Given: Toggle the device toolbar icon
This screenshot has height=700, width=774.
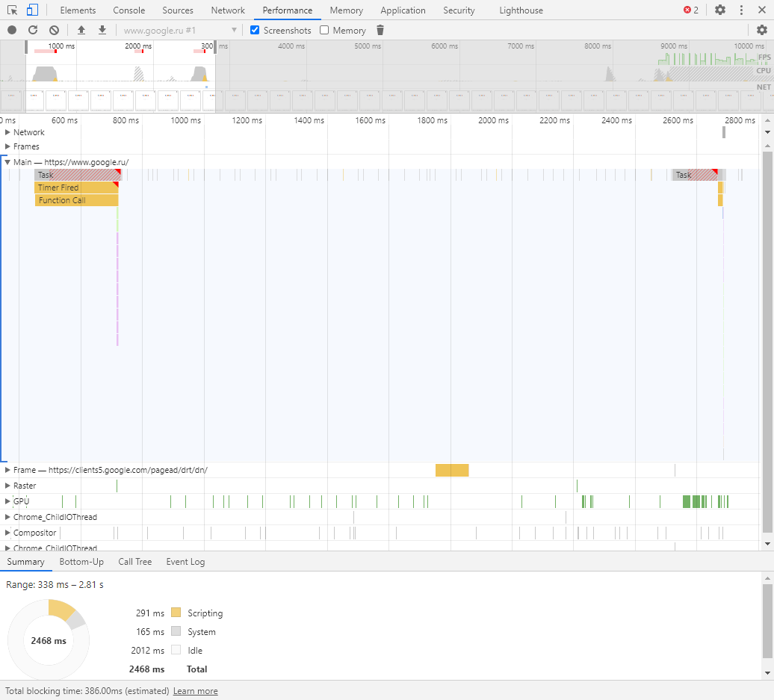Looking at the screenshot, I should click(x=32, y=10).
